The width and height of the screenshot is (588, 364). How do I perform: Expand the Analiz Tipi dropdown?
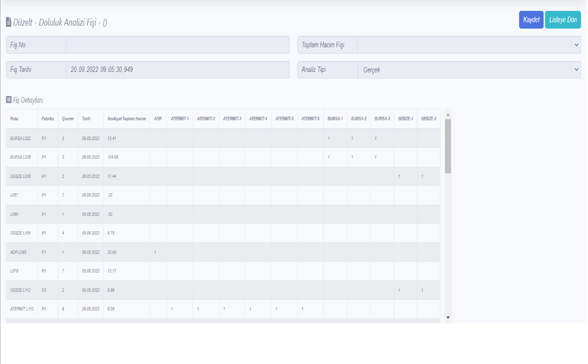469,70
